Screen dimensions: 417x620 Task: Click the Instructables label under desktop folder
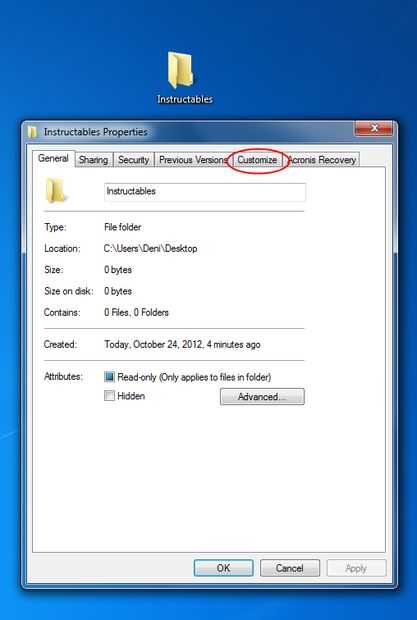click(x=185, y=99)
